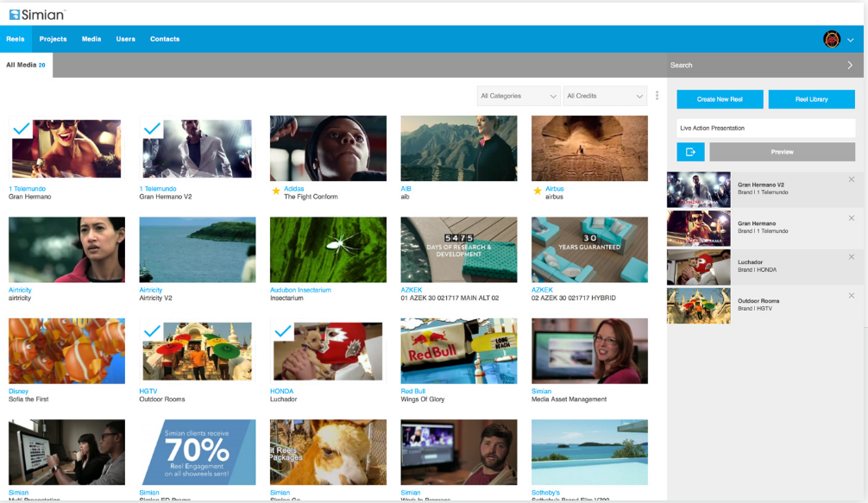Expand the account dropdown chevron
Viewport: 868px width, 503px height.
click(x=851, y=40)
